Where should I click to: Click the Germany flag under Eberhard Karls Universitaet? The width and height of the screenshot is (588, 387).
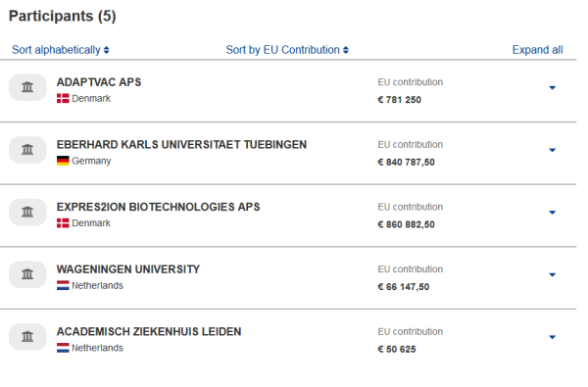63,161
